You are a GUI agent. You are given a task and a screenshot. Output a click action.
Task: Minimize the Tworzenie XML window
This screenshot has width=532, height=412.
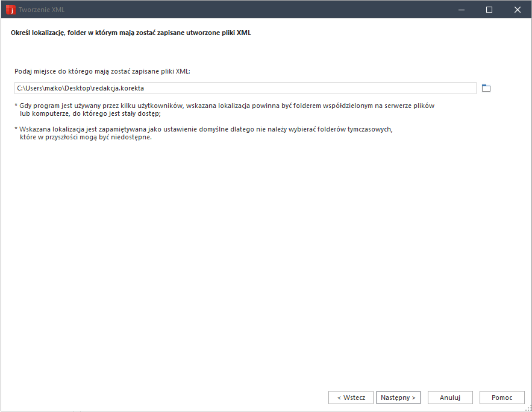click(x=461, y=10)
